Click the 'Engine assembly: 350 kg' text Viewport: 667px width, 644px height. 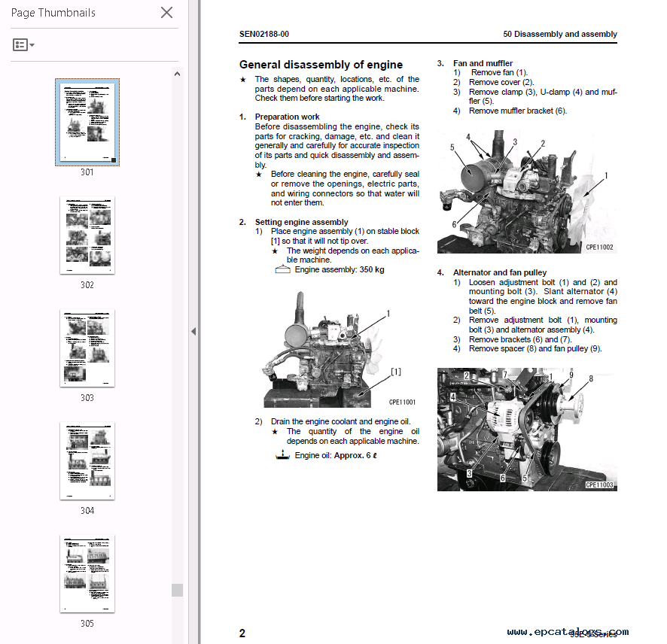[x=340, y=269]
